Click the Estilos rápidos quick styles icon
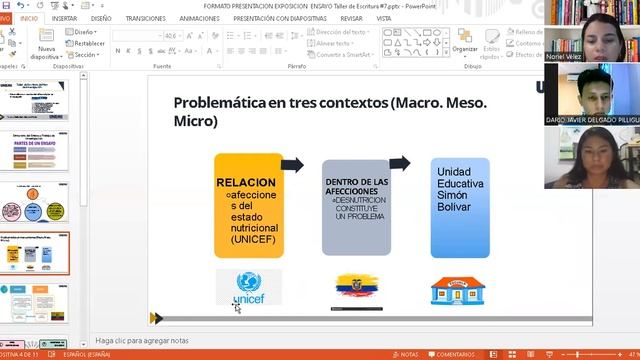 click(x=491, y=37)
